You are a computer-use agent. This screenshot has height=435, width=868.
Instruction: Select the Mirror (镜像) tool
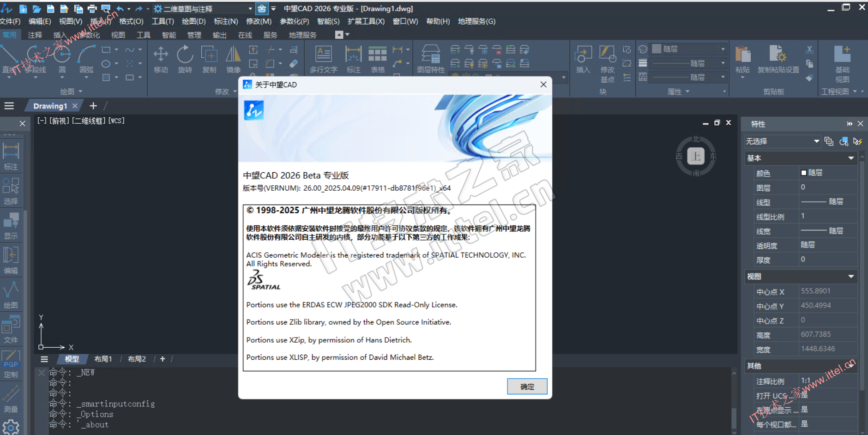coord(233,60)
